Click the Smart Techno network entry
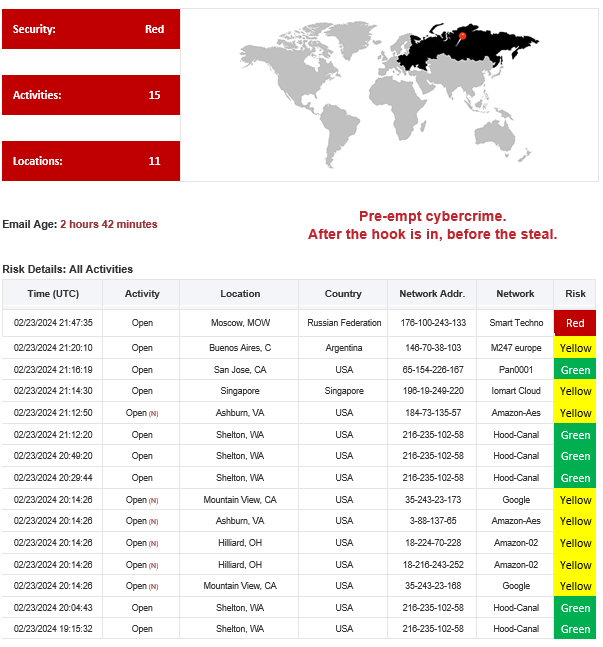Image resolution: width=603 pixels, height=647 pixels. click(x=516, y=323)
